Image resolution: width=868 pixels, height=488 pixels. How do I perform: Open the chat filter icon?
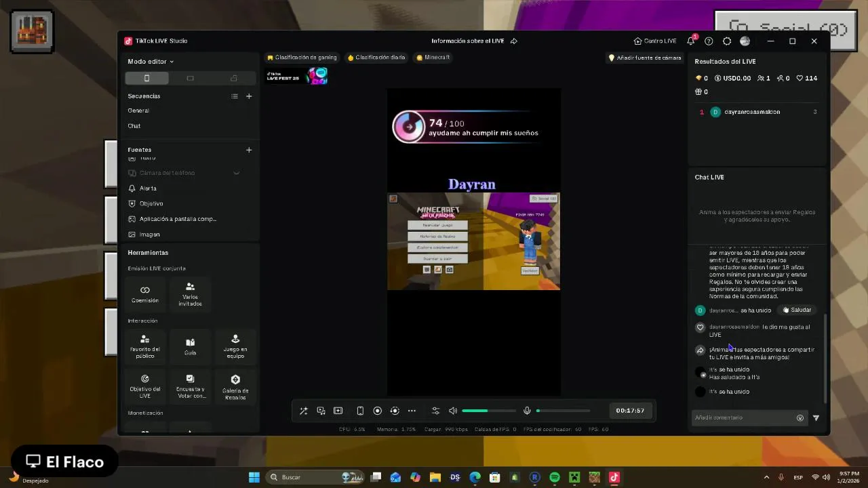pos(816,418)
